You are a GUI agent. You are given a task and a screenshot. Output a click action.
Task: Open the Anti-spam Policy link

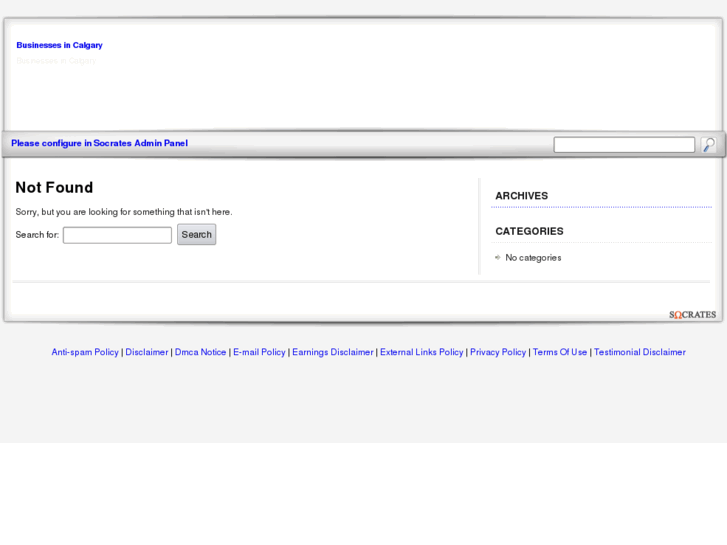coord(85,352)
